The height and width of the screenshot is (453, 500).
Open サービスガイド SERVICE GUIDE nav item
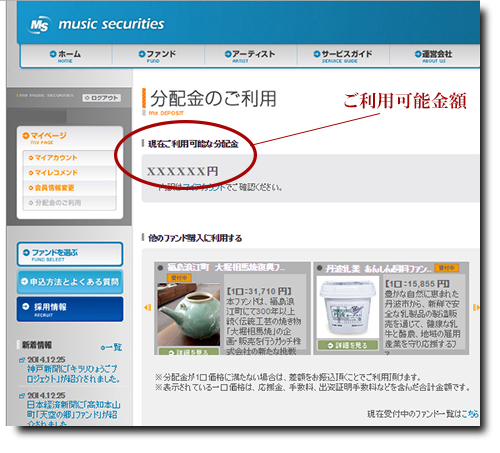(x=343, y=56)
